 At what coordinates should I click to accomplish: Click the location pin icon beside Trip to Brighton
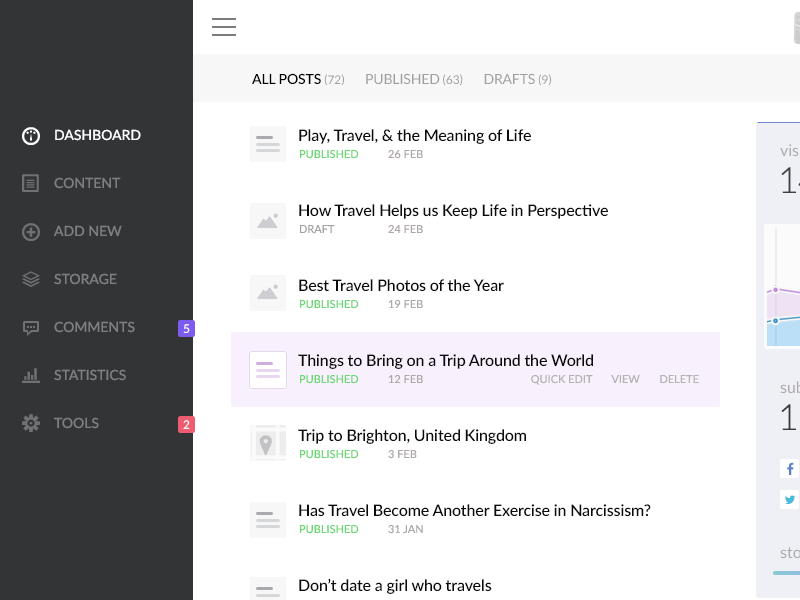pyautogui.click(x=268, y=443)
